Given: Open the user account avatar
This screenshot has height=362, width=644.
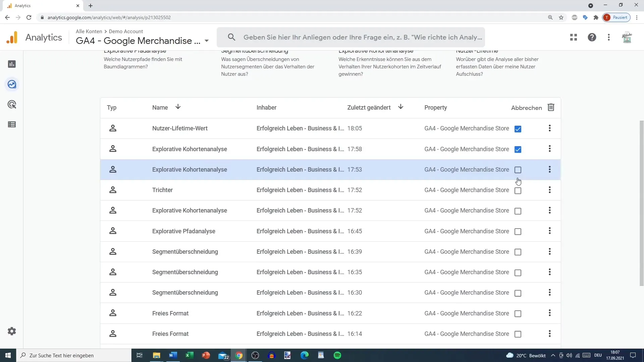Looking at the screenshot, I should coord(627,37).
